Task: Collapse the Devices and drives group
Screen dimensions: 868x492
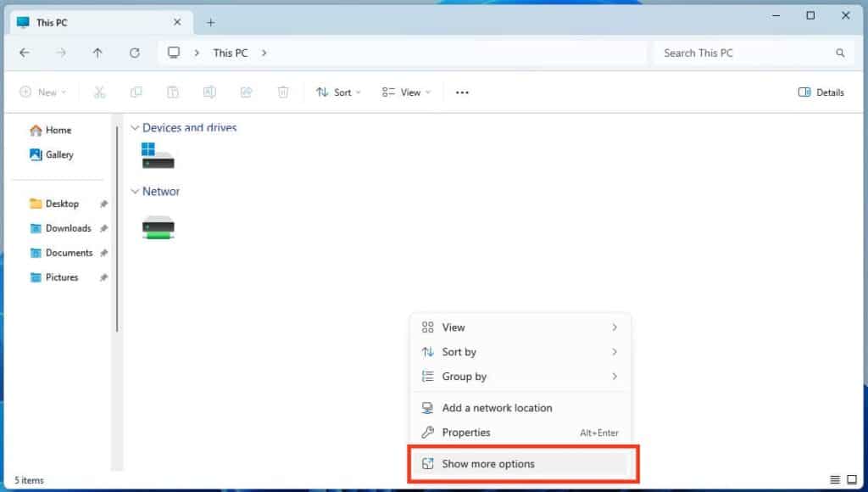Action: tap(135, 128)
